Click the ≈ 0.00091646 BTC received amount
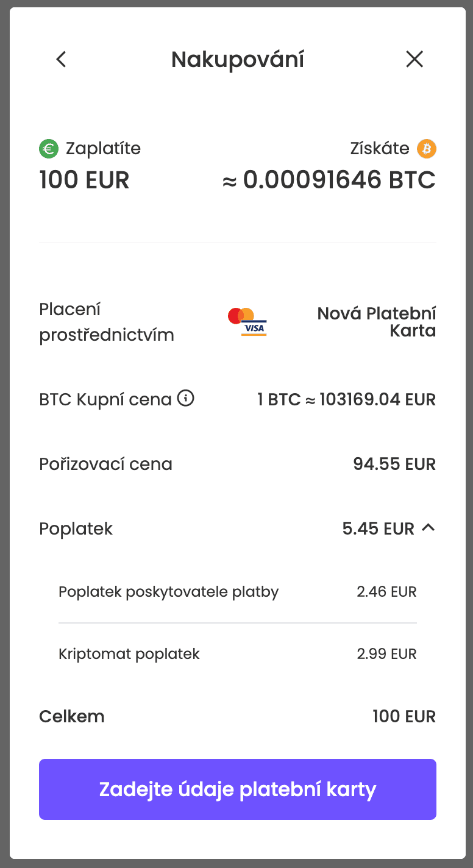Viewport: 473px width, 868px height. [329, 180]
